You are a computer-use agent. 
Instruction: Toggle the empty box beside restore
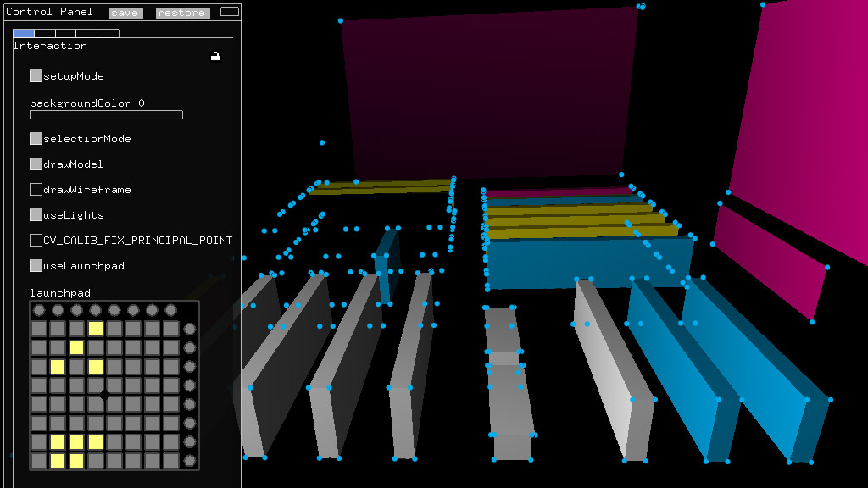tap(229, 12)
